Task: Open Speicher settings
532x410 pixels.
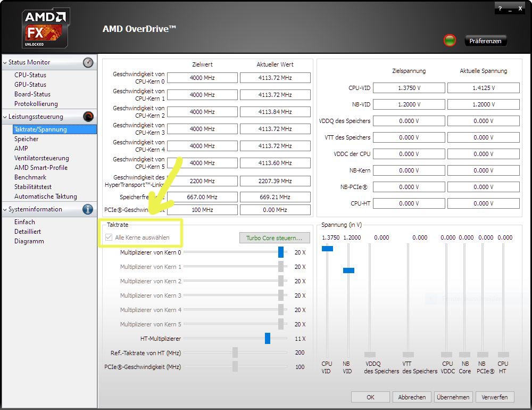Action: tap(26, 139)
